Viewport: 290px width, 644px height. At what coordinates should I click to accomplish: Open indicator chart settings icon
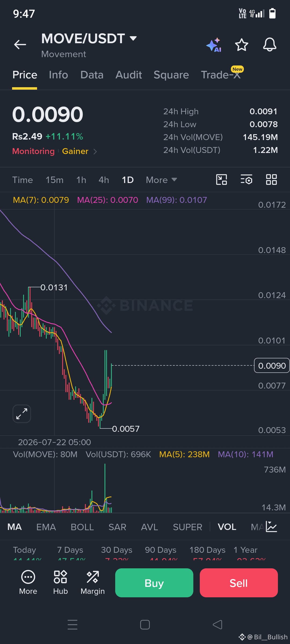(271, 527)
